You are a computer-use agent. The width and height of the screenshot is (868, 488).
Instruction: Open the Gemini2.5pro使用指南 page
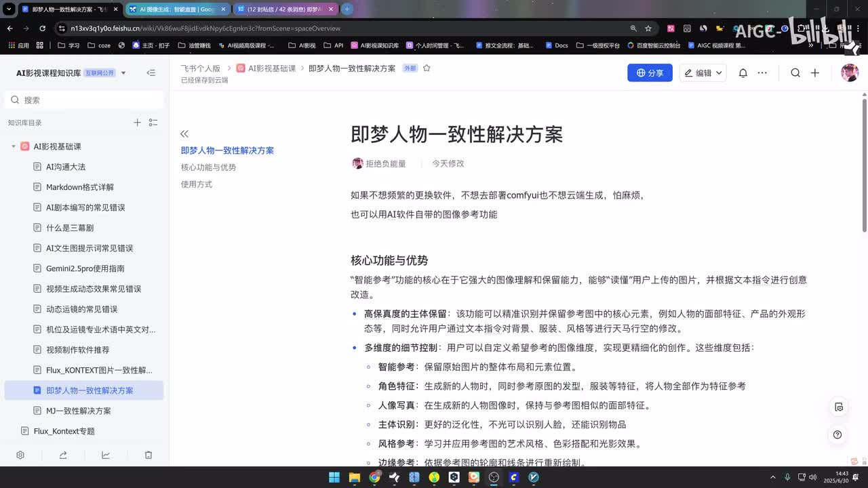tap(84, 268)
